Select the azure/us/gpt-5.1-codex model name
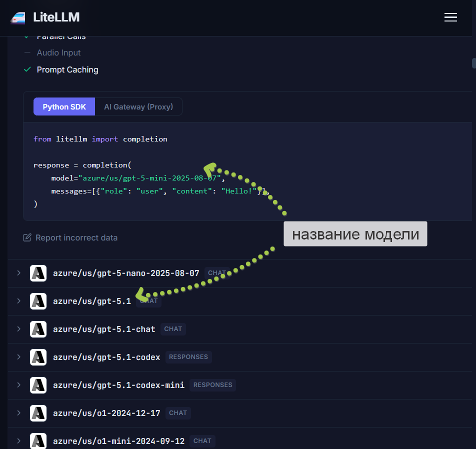 click(106, 357)
